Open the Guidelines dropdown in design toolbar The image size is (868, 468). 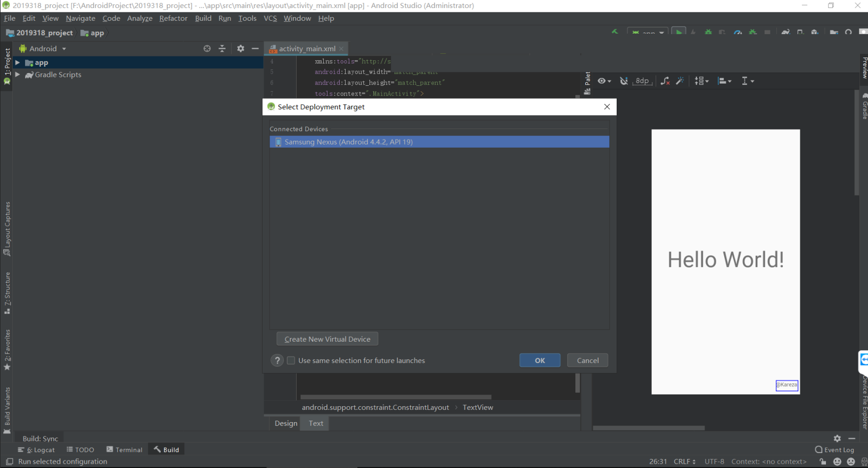pos(748,81)
